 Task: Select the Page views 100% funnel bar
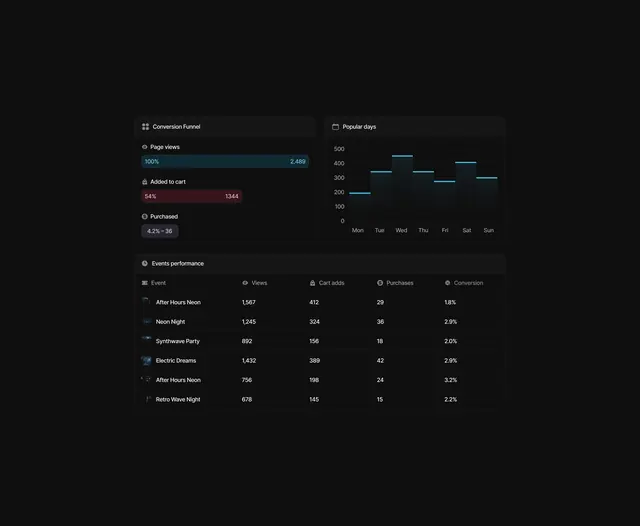pos(225,162)
